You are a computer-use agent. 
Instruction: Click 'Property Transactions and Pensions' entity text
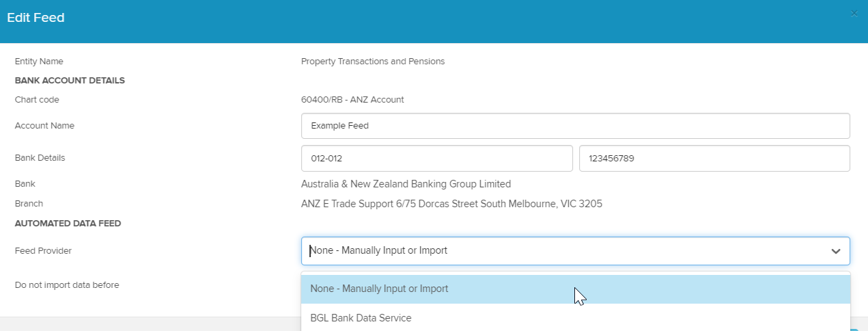(372, 62)
